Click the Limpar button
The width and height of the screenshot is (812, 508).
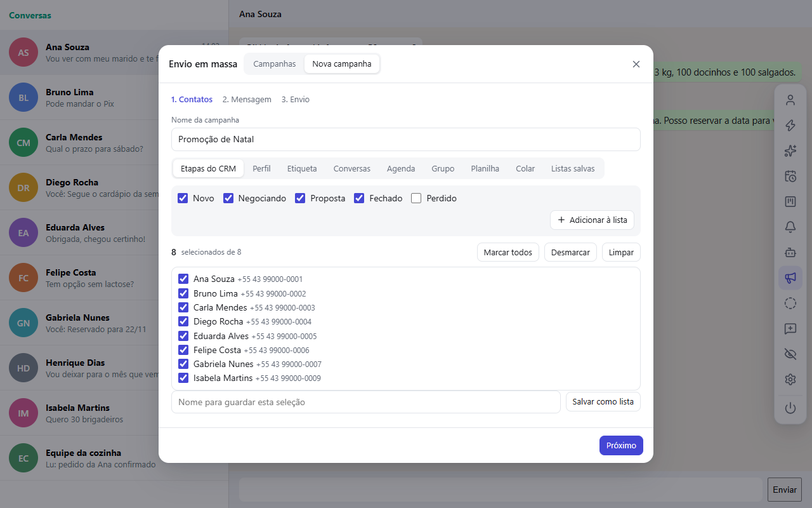point(621,252)
